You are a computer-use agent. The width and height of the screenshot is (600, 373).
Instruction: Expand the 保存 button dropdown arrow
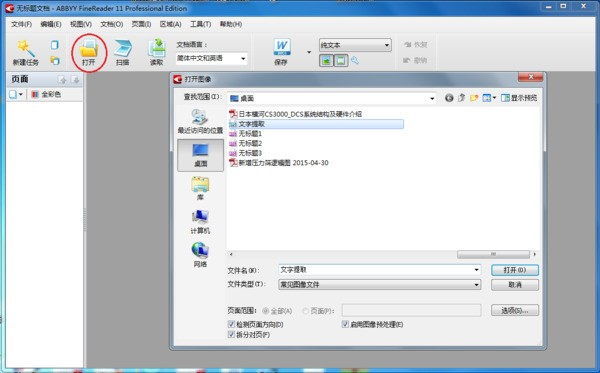309,52
